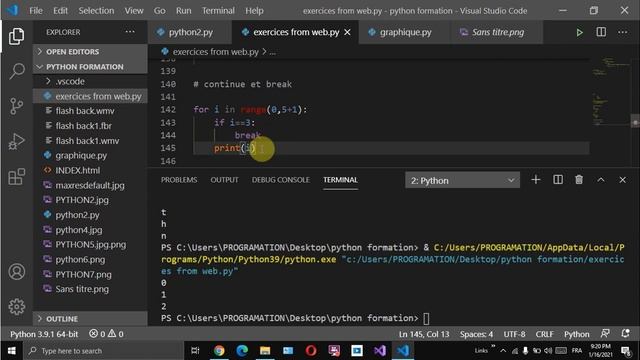
Task: Click CRLF line ending in status bar
Action: [544, 334]
